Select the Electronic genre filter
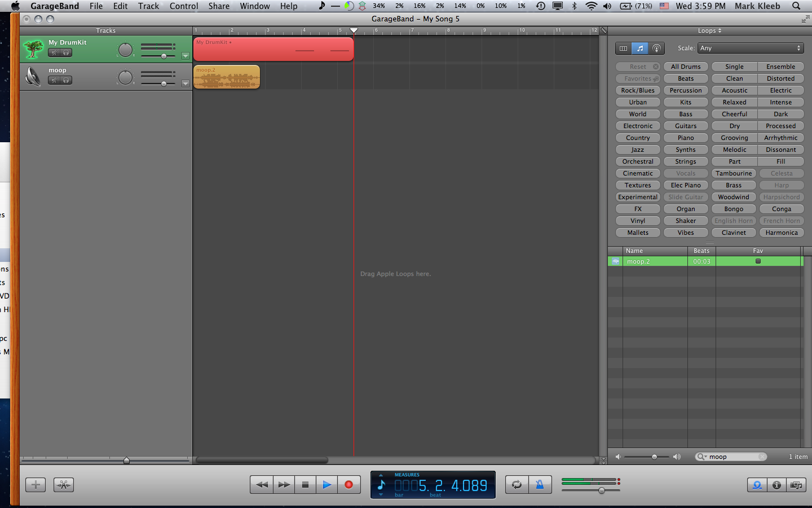Viewport: 812px width, 508px height. click(638, 126)
